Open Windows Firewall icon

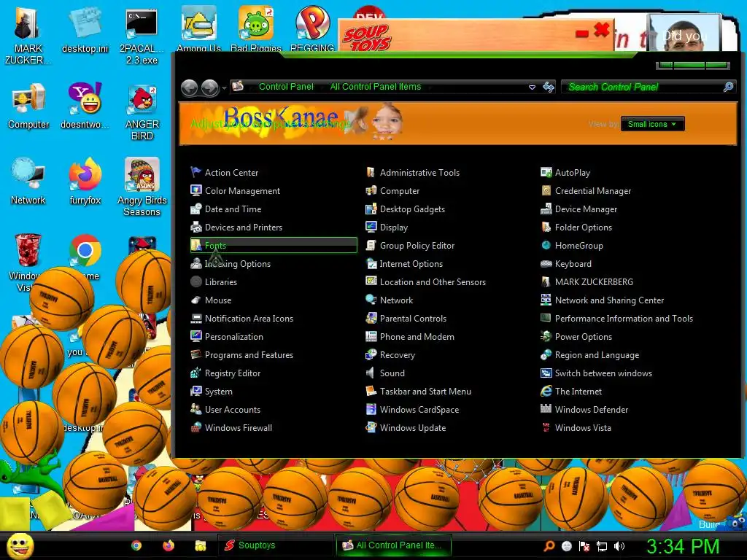pos(196,427)
